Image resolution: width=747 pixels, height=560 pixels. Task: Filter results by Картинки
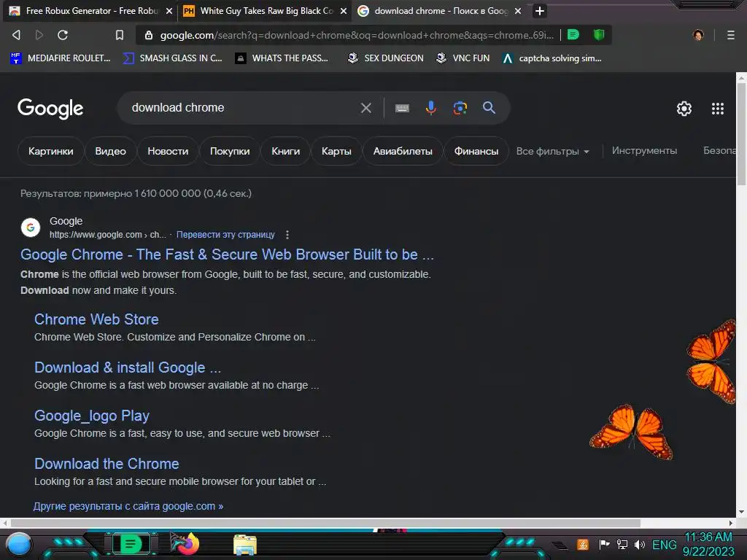pos(50,152)
